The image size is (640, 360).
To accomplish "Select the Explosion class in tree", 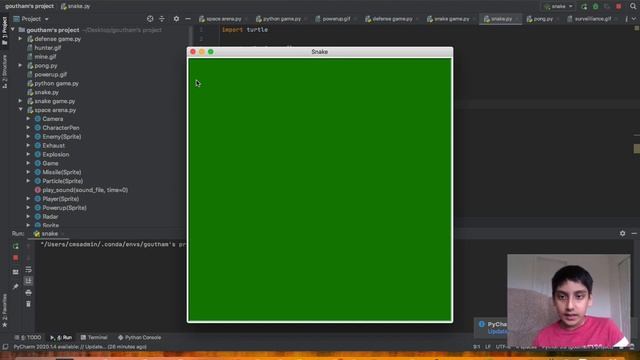I will (56, 154).
